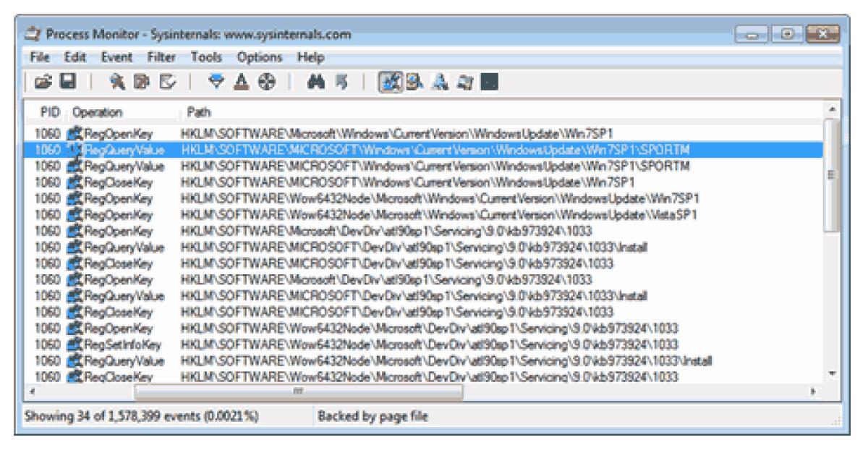Viewport: 868px width, 453px height.
Task: Select the crosshair Include Process From Window icon
Action: coord(267,83)
